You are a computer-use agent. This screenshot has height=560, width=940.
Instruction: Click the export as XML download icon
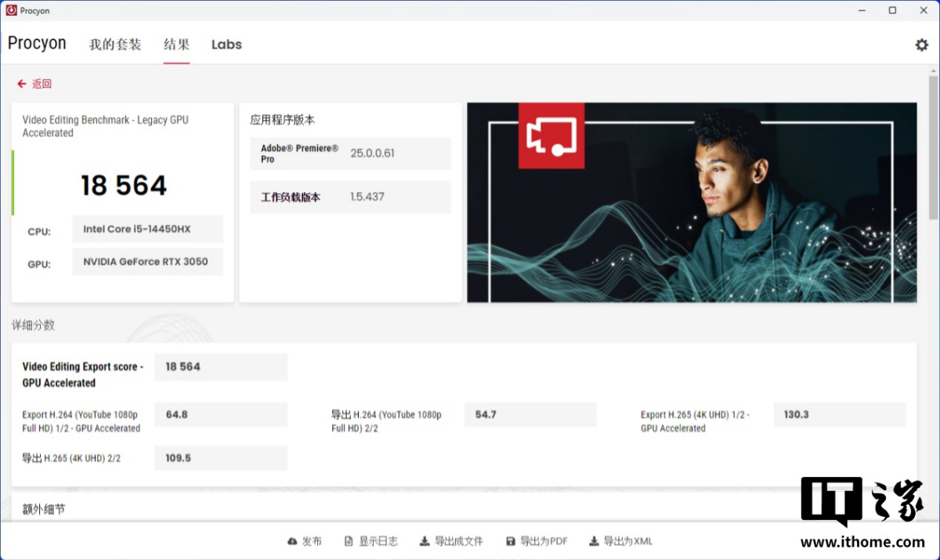594,541
